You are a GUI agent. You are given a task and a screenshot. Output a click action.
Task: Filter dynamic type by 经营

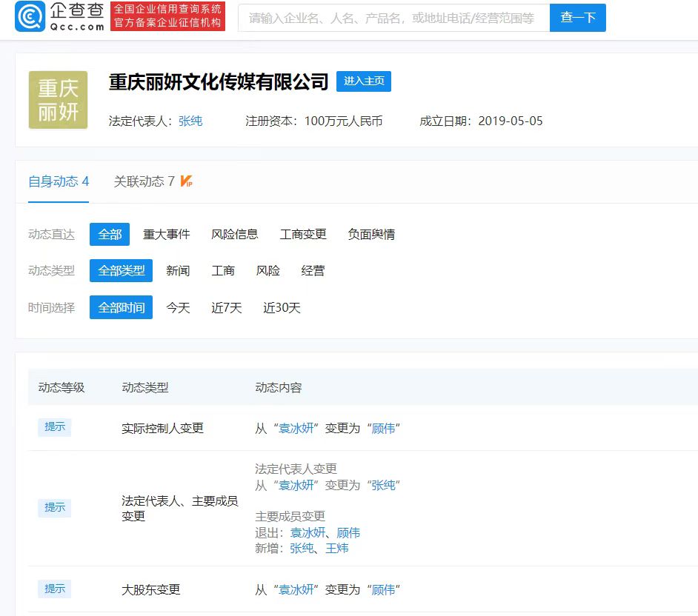coord(313,271)
